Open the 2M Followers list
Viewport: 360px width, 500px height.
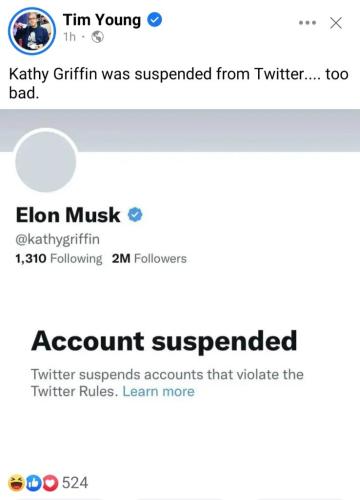(149, 258)
